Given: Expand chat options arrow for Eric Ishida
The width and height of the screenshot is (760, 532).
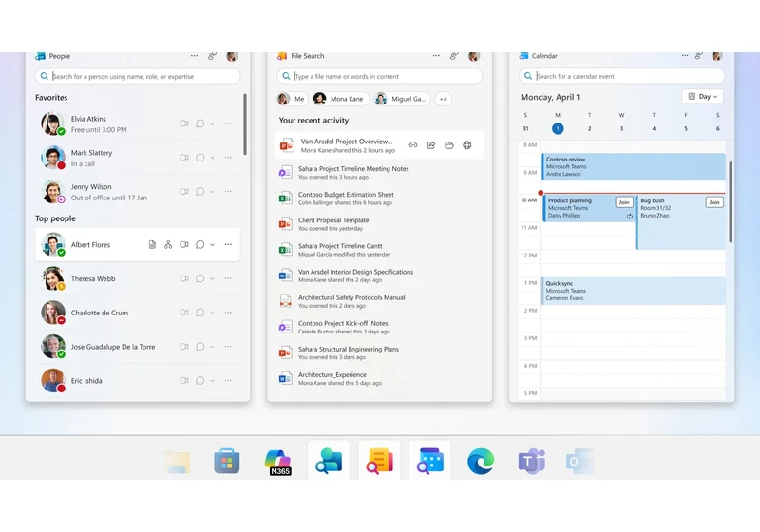Looking at the screenshot, I should tap(212, 381).
